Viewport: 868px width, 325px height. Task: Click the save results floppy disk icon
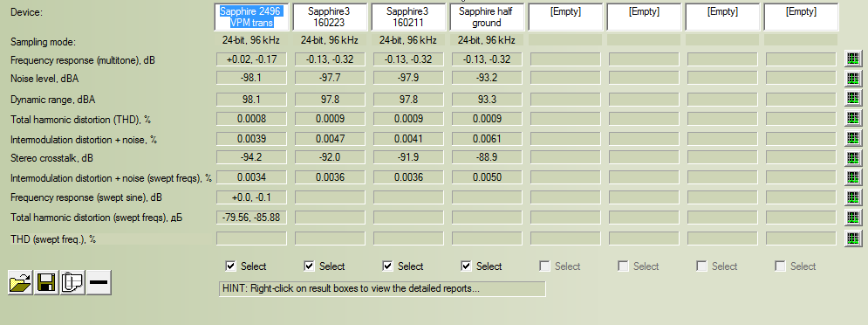point(46,283)
